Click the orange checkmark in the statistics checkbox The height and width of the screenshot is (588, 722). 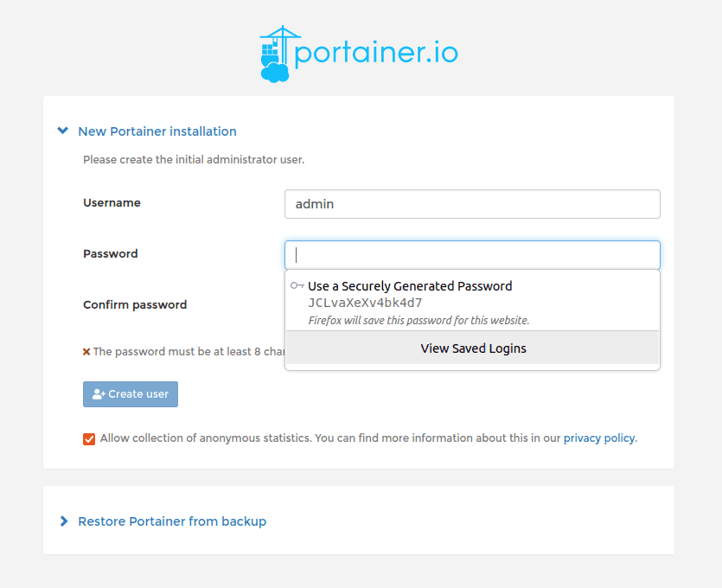[89, 438]
